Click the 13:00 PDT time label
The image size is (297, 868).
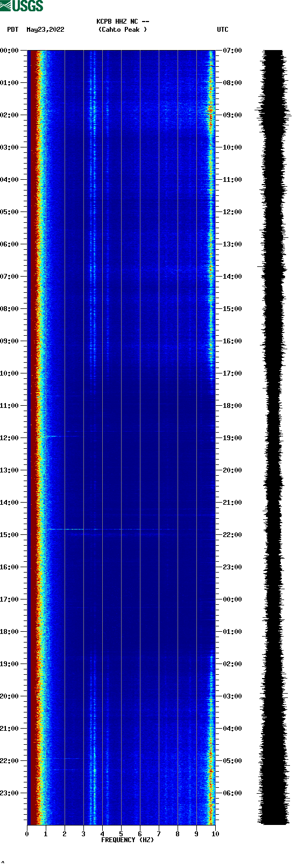coord(10,470)
